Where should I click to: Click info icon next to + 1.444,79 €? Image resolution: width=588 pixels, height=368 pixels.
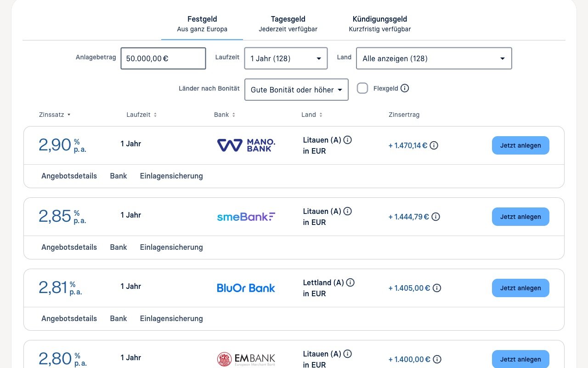(436, 217)
